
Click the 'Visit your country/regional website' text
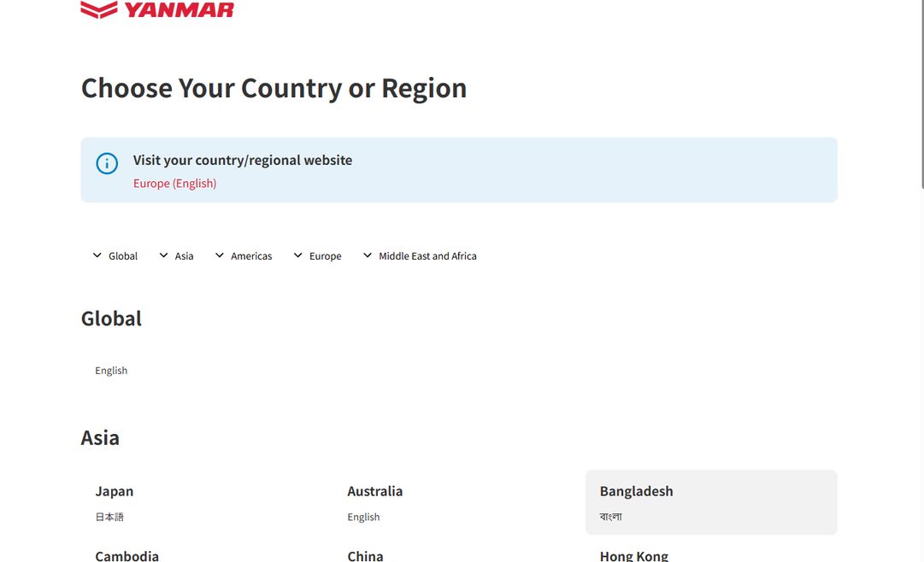point(242,161)
